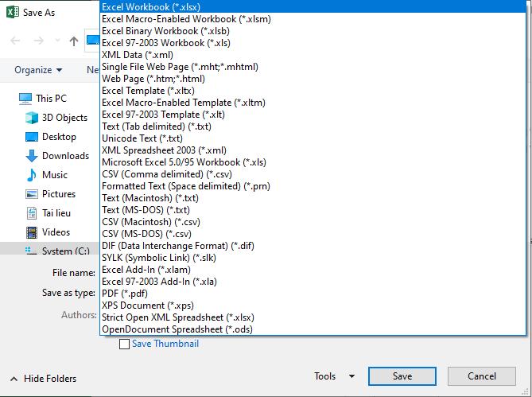The width and height of the screenshot is (532, 397).
Task: Select Videos label in sidebar
Action: (56, 232)
